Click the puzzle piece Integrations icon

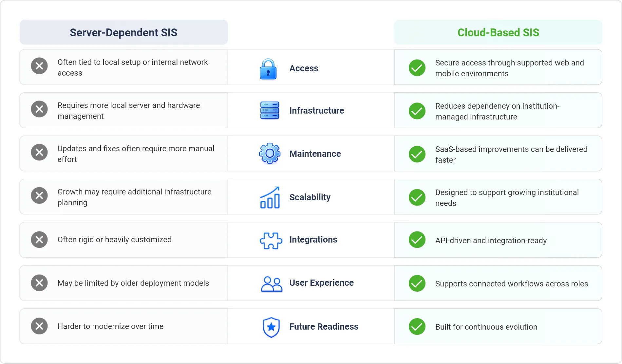271,241
